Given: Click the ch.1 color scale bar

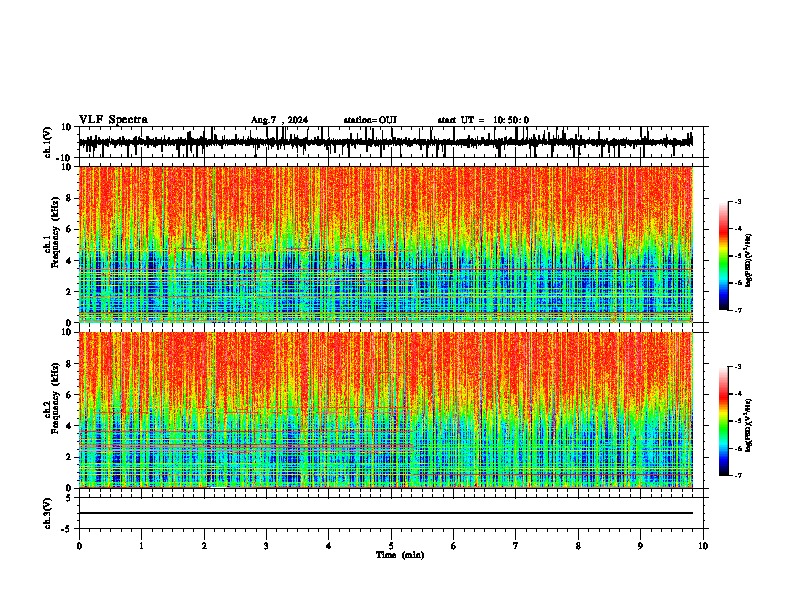Looking at the screenshot, I should [724, 256].
